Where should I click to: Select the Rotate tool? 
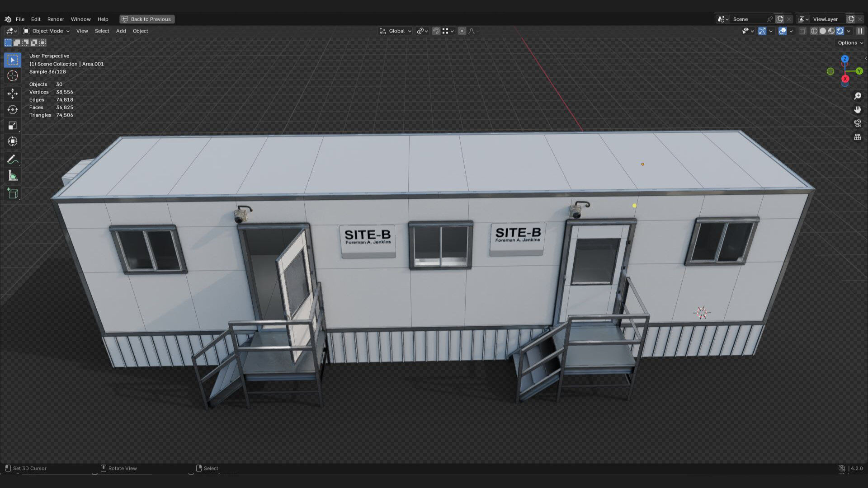click(x=13, y=110)
